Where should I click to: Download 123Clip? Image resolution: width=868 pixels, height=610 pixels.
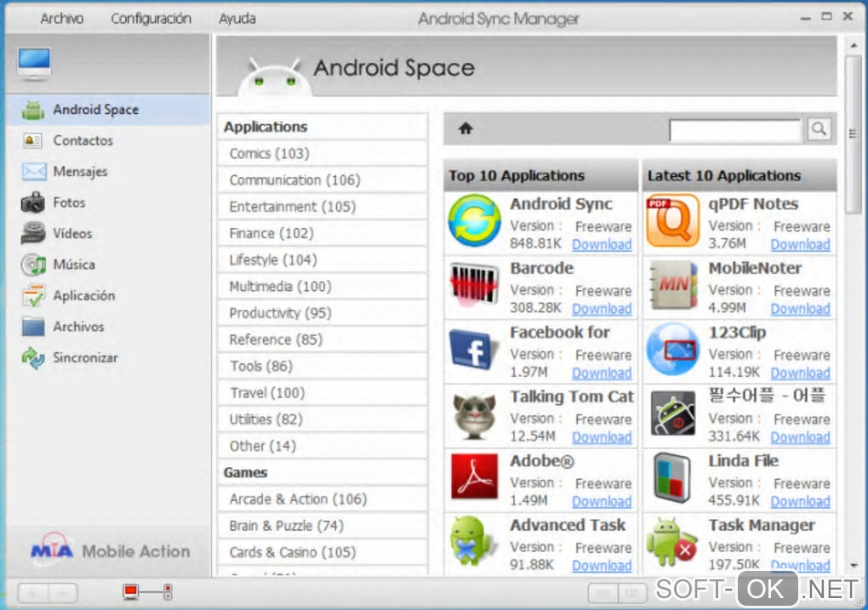[801, 373]
